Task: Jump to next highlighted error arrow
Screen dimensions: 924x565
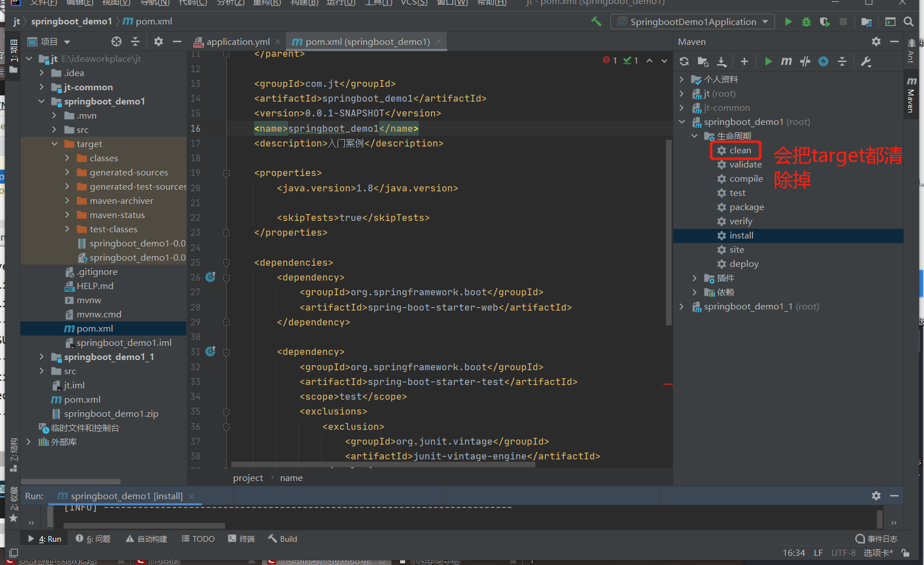Action: tap(664, 61)
